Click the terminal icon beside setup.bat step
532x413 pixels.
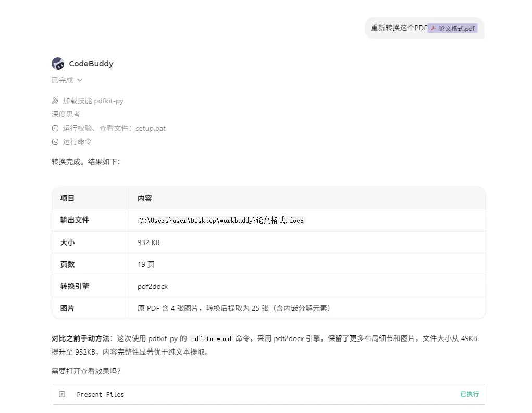click(x=55, y=128)
